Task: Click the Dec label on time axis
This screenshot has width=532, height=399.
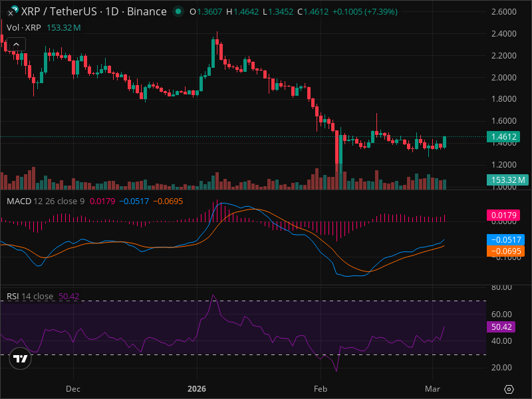Action: click(x=73, y=389)
